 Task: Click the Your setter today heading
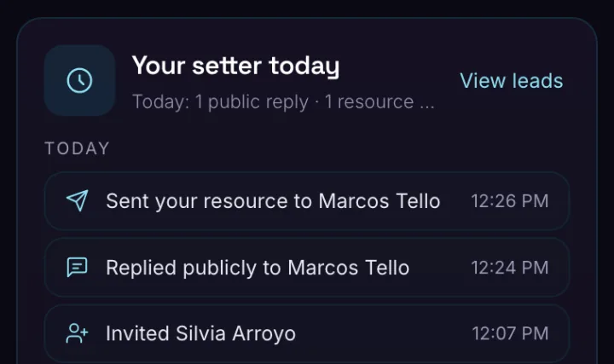(235, 66)
